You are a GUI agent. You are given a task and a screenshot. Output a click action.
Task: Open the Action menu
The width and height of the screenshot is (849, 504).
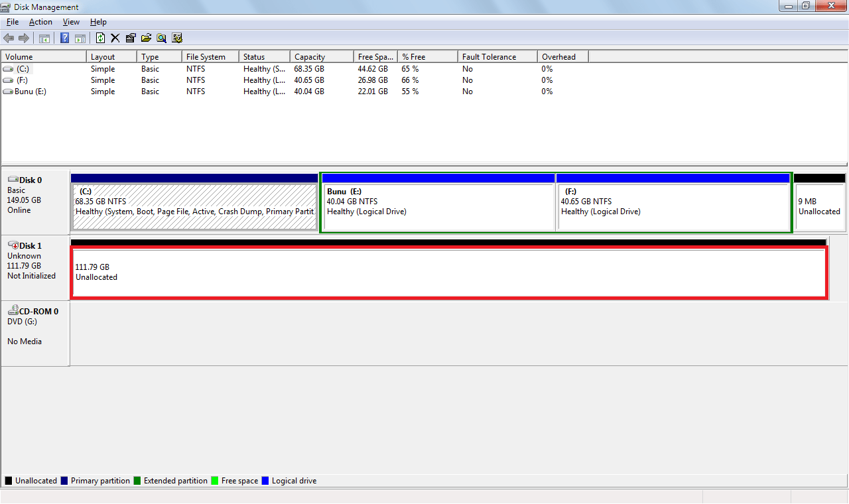point(40,22)
